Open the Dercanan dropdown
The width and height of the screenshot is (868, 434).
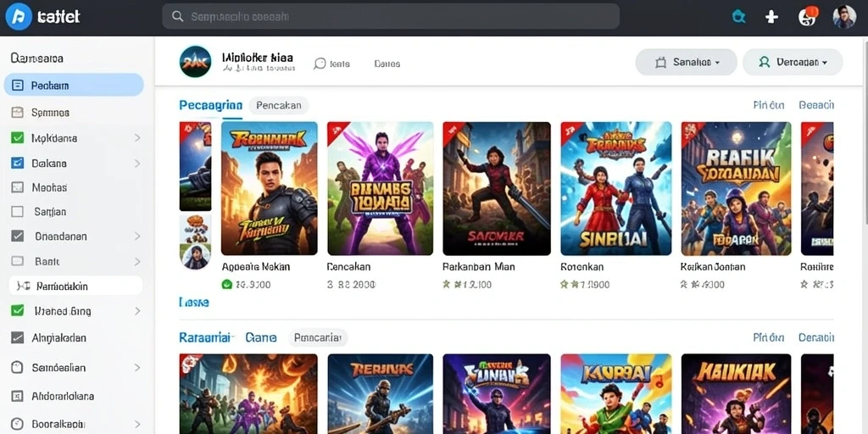pos(793,62)
